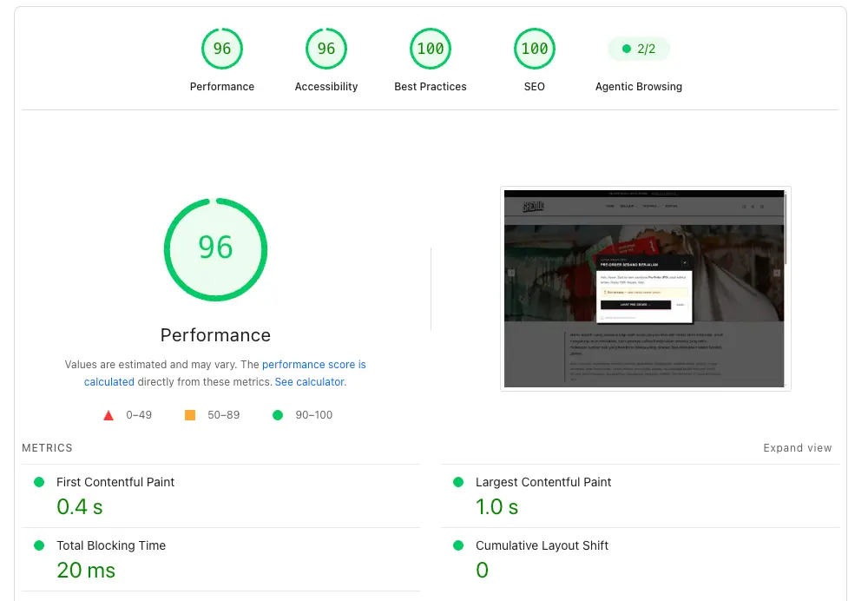Image resolution: width=868 pixels, height=601 pixels.
Task: Click Expand view for metrics
Action: coord(797,447)
